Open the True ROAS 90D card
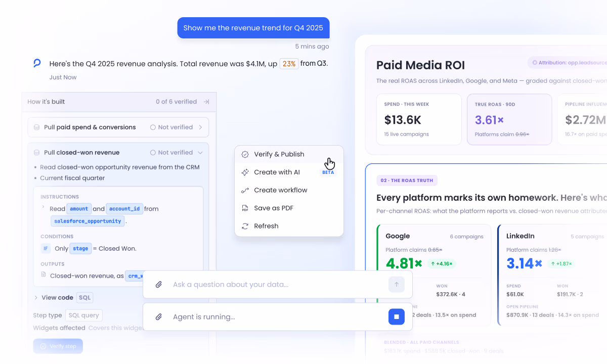 pos(509,119)
